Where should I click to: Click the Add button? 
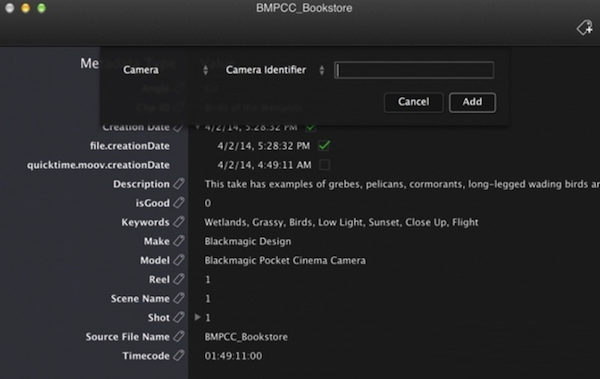click(x=473, y=102)
